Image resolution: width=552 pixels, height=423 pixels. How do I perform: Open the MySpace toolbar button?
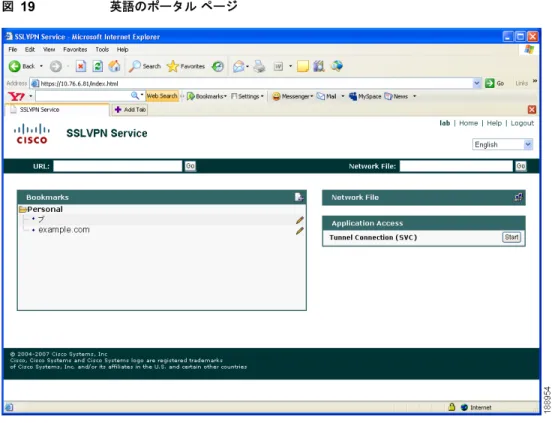(x=365, y=96)
